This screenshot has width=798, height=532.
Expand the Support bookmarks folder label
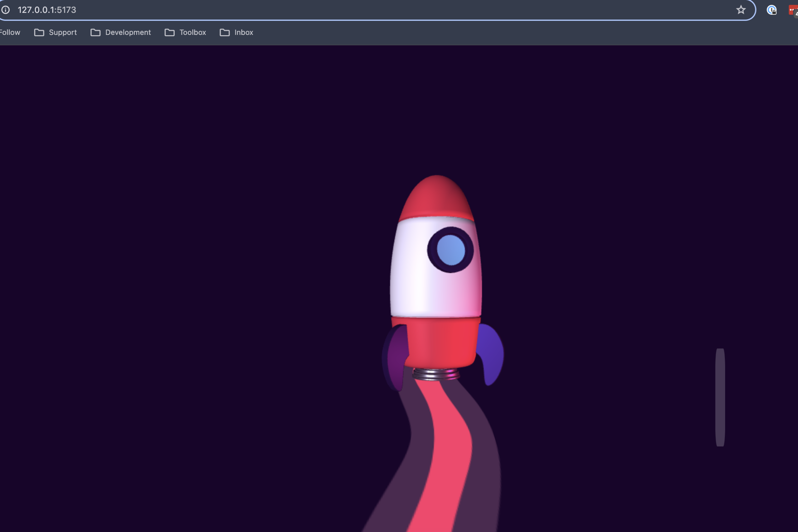click(x=63, y=33)
